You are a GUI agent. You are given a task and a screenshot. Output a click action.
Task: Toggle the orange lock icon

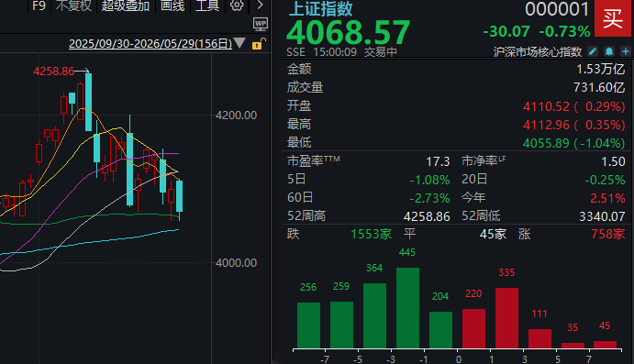click(259, 43)
